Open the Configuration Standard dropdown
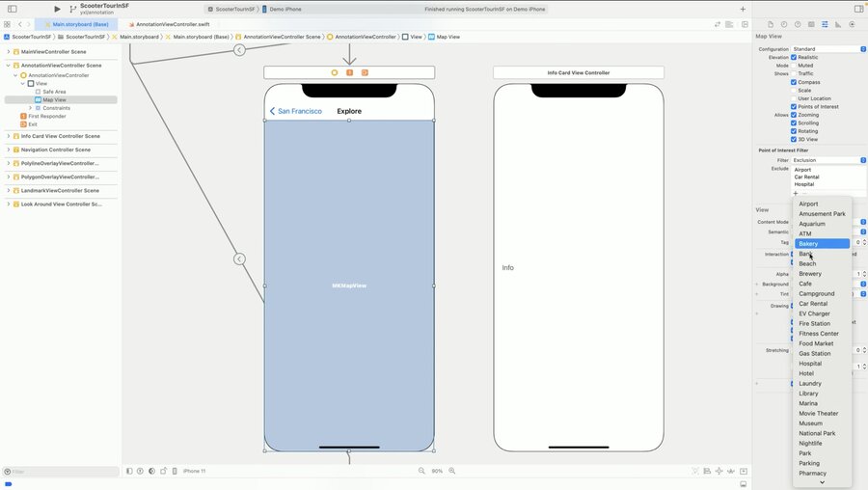This screenshot has height=490, width=868. point(828,49)
